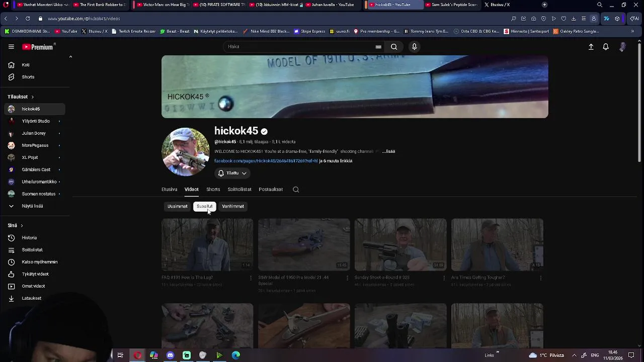Show hidden system tray icons
644x362 pixels.
point(574,355)
